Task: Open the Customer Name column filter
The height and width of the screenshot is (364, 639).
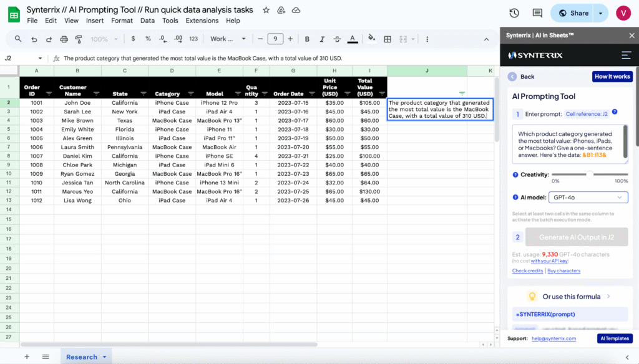Action: click(96, 93)
